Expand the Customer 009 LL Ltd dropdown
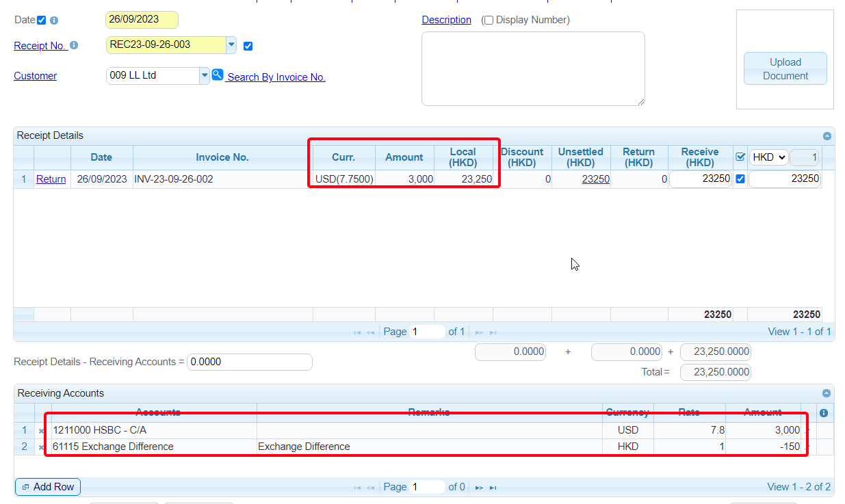Screen dimensions: 845x504 pos(205,75)
